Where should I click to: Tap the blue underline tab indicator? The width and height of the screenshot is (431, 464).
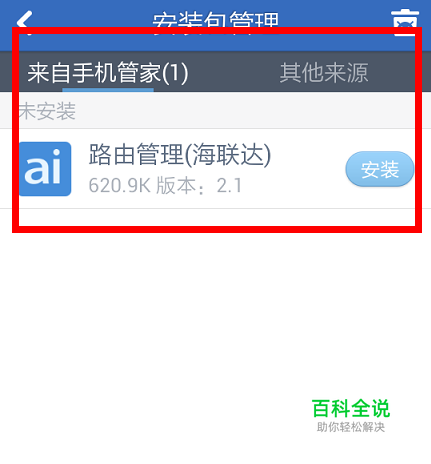pyautogui.click(x=108, y=90)
